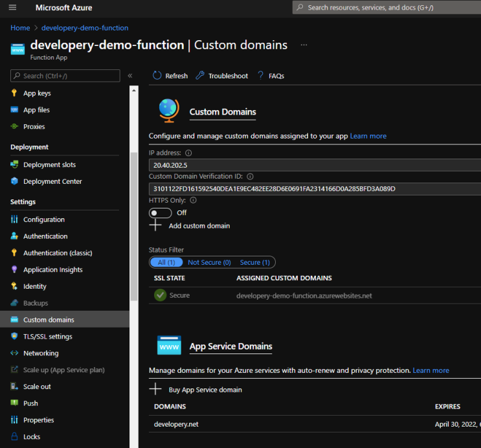The image size is (481, 448).
Task: Click the Properties bars icon
Action: 14,420
